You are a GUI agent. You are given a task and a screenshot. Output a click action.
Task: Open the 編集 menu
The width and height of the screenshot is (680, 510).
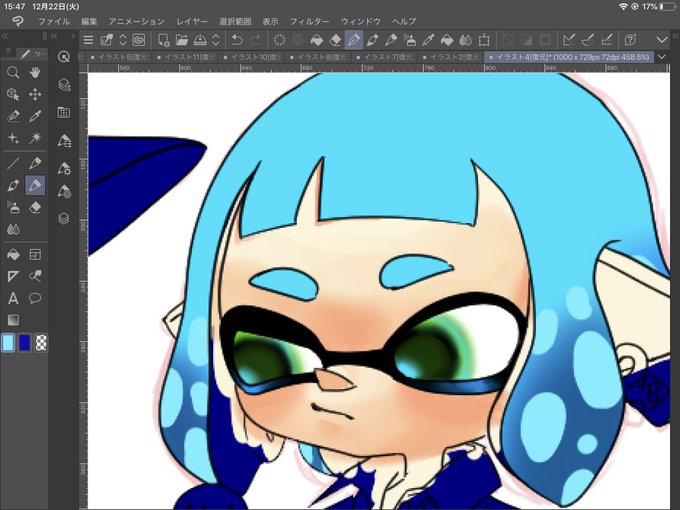[x=89, y=21]
